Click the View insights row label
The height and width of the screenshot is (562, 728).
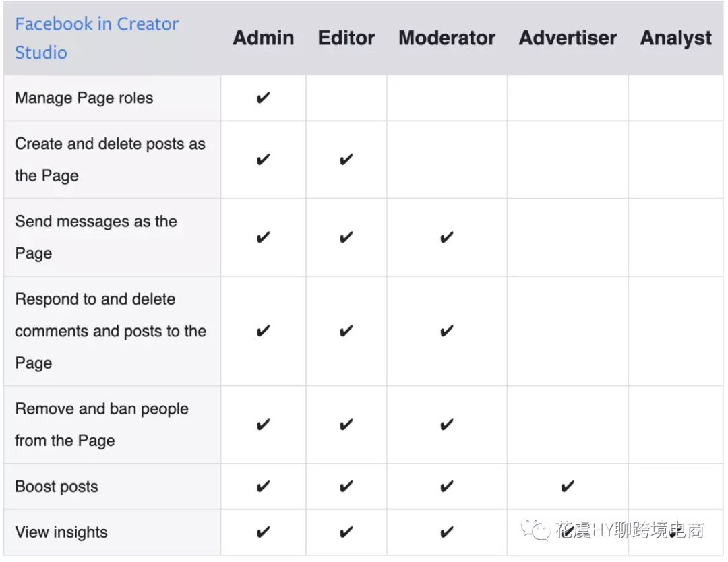click(61, 532)
